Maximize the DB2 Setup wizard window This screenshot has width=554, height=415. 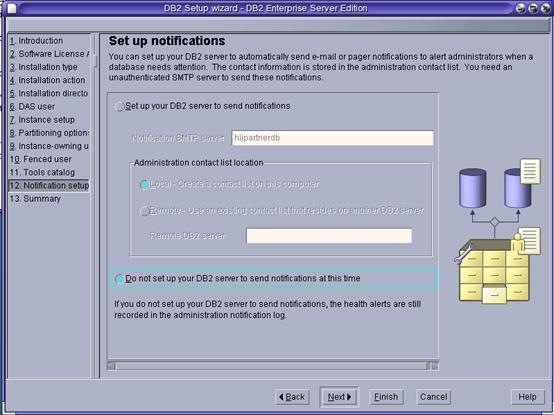[533, 8]
